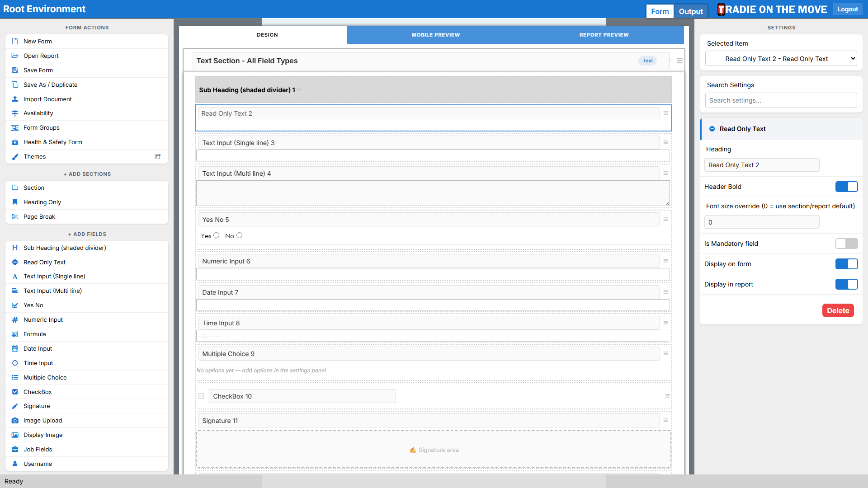Click the Import Document upload icon
Image resolution: width=868 pixels, height=488 pixels.
pyautogui.click(x=15, y=99)
